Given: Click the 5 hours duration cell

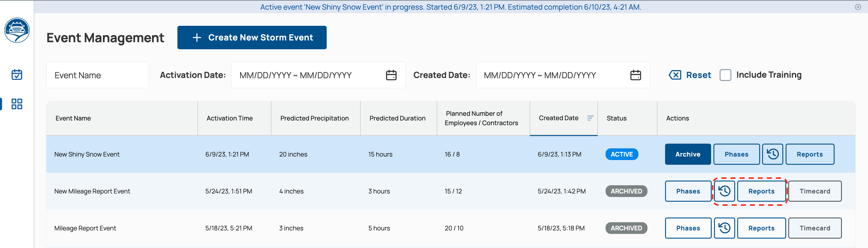Looking at the screenshot, I should click(379, 228).
